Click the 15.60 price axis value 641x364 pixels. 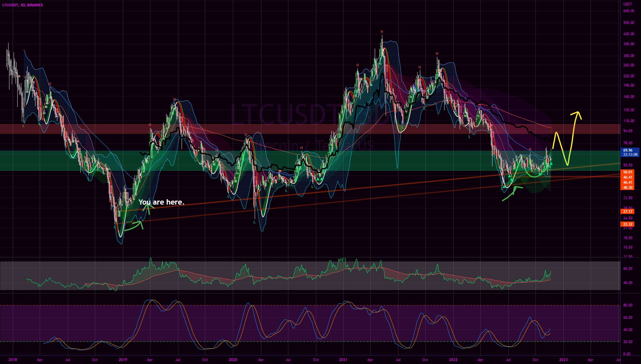point(628,247)
